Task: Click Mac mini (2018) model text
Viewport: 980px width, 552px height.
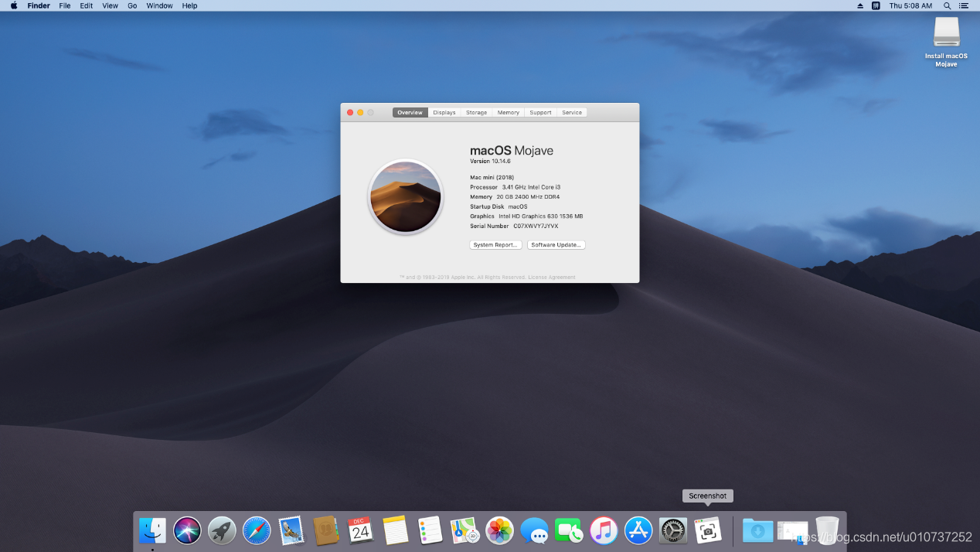Action: [x=492, y=177]
